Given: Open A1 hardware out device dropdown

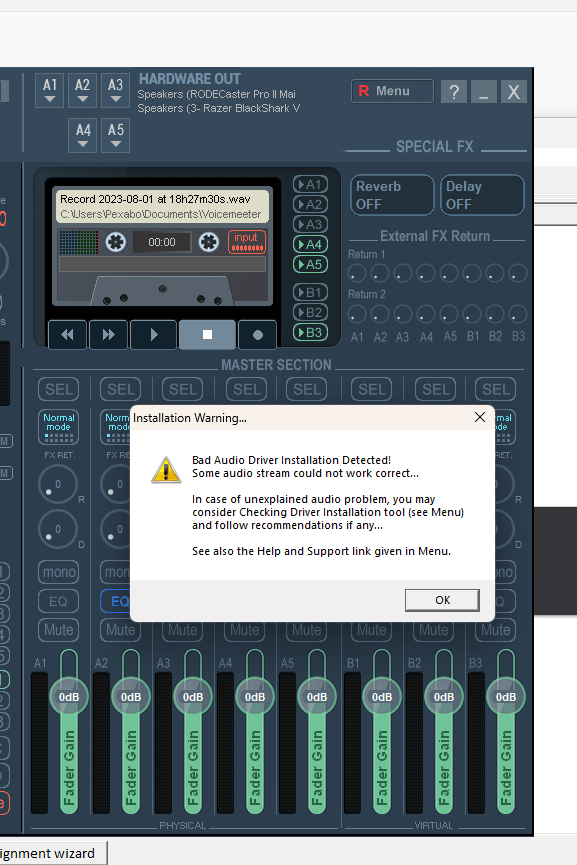Looking at the screenshot, I should 50,90.
